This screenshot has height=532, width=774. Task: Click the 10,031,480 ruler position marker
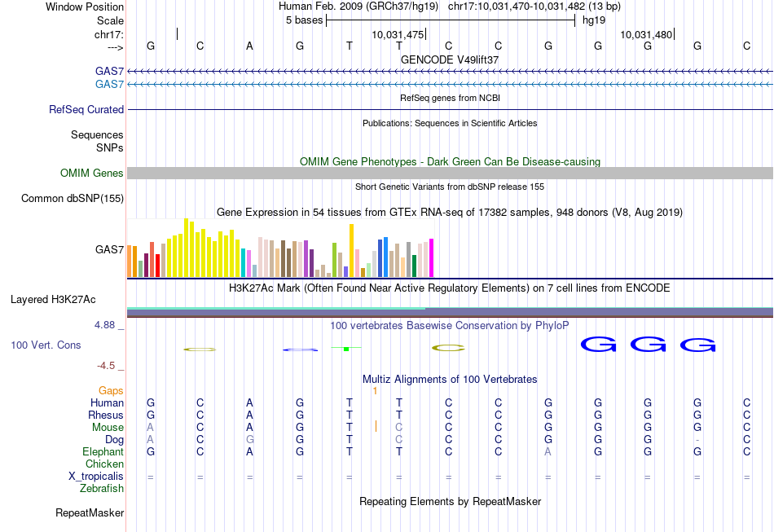coord(647,34)
